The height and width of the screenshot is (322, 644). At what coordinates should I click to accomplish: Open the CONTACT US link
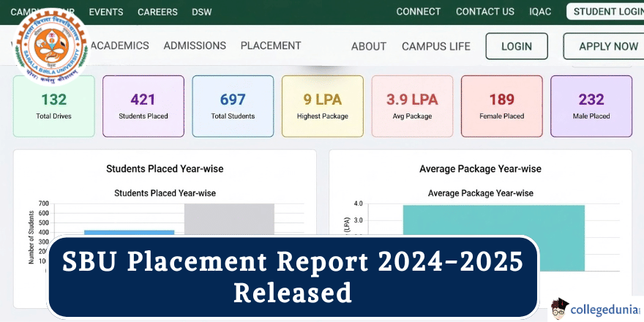485,12
